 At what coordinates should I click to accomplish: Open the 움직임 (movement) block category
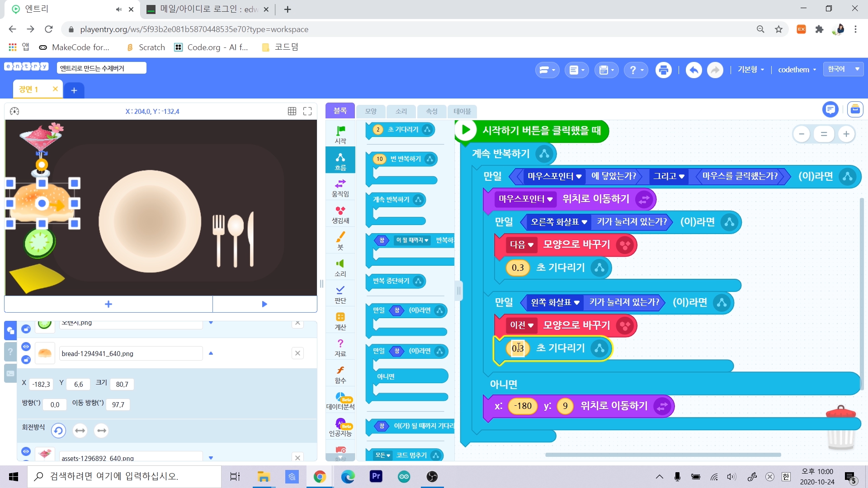click(340, 188)
